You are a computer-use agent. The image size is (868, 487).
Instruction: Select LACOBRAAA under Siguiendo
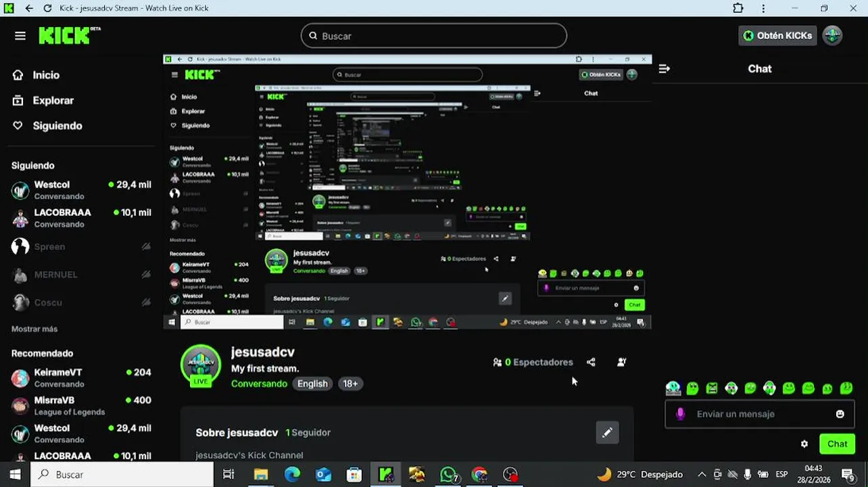point(81,218)
